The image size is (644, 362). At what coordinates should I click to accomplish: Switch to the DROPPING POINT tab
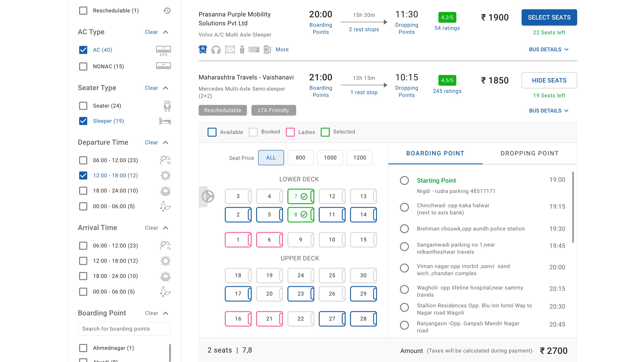coord(529,153)
